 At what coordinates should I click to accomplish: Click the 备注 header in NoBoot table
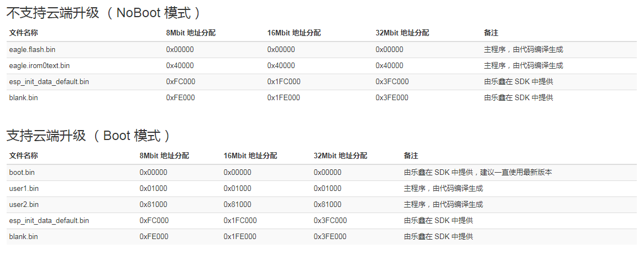pyautogui.click(x=491, y=33)
